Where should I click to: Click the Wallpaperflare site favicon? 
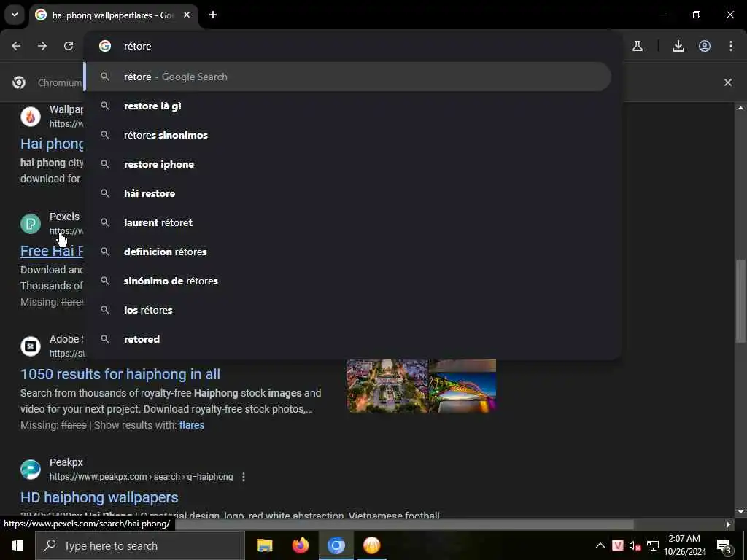(31, 117)
